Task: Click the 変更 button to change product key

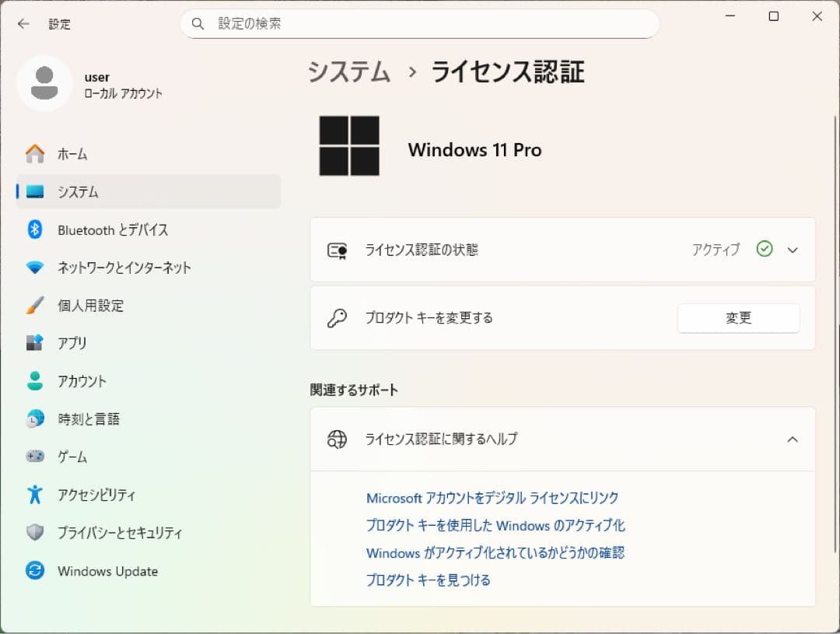Action: click(738, 317)
